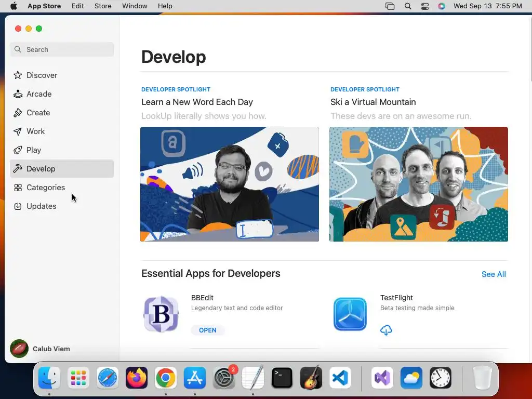Open the Store menu
This screenshot has width=532, height=399.
pyautogui.click(x=103, y=6)
